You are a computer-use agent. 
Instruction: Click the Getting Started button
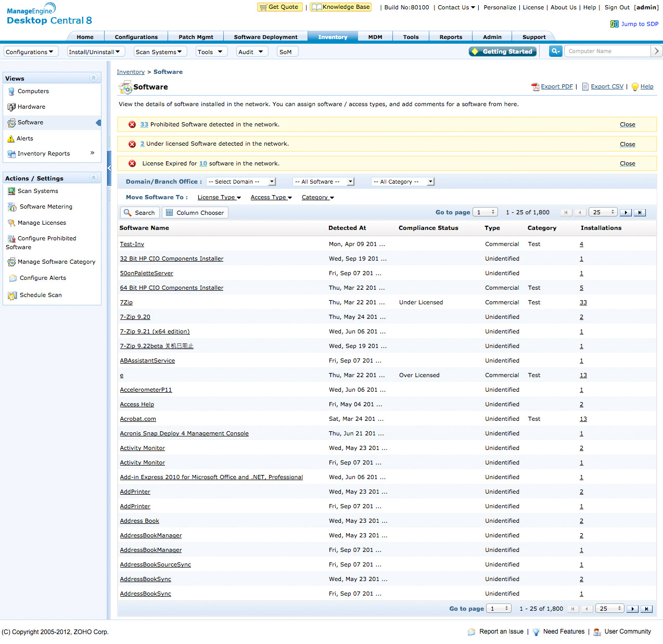coord(503,51)
